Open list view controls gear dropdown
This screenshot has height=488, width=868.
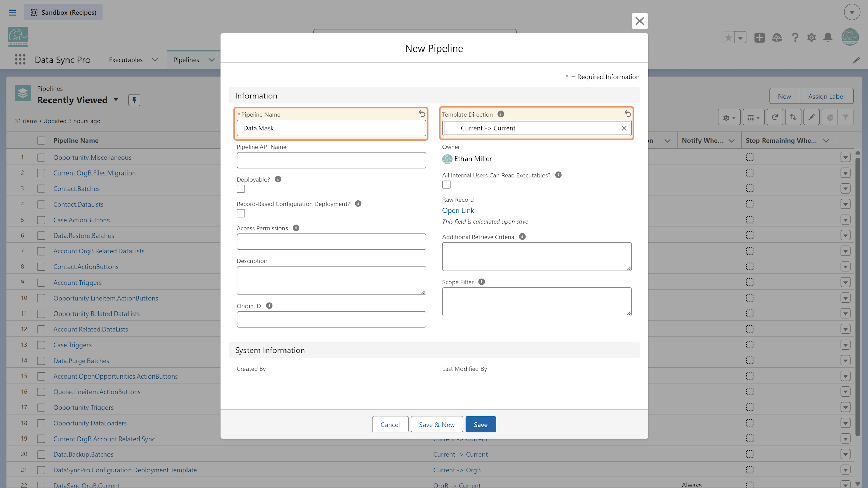729,117
